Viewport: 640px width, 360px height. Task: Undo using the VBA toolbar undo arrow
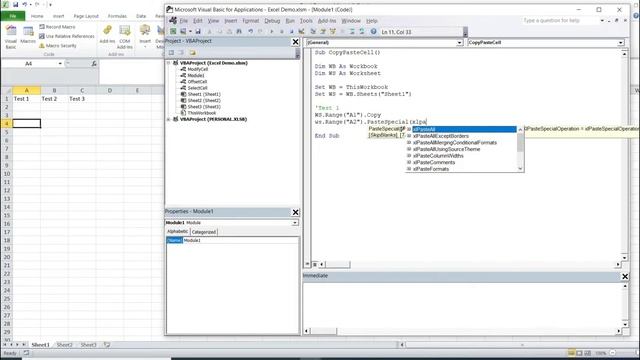pyautogui.click(x=250, y=31)
